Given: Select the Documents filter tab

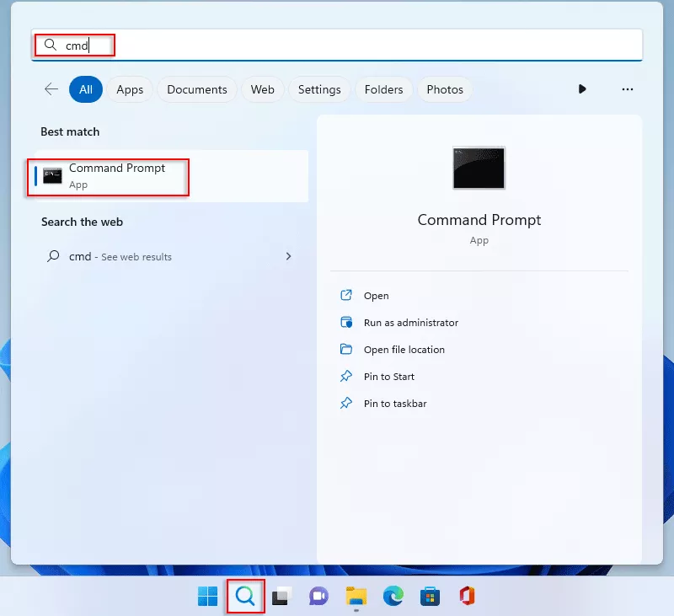Looking at the screenshot, I should pos(197,89).
